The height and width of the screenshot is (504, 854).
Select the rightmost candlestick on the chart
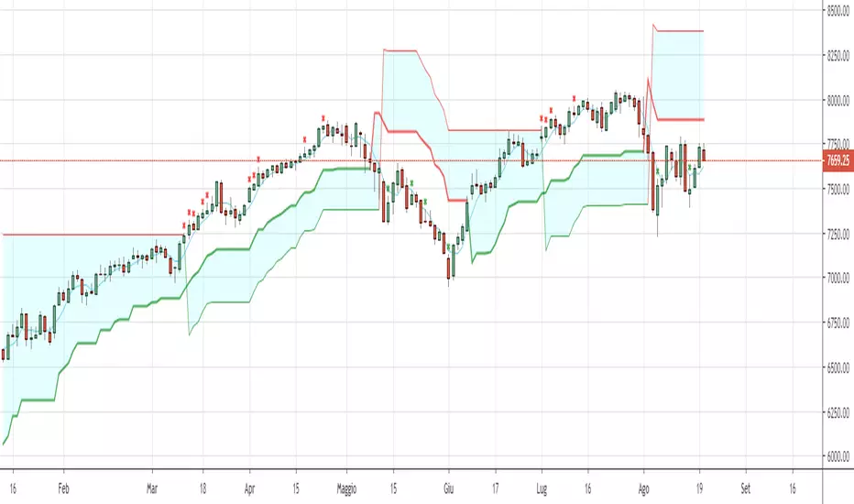[x=704, y=153]
